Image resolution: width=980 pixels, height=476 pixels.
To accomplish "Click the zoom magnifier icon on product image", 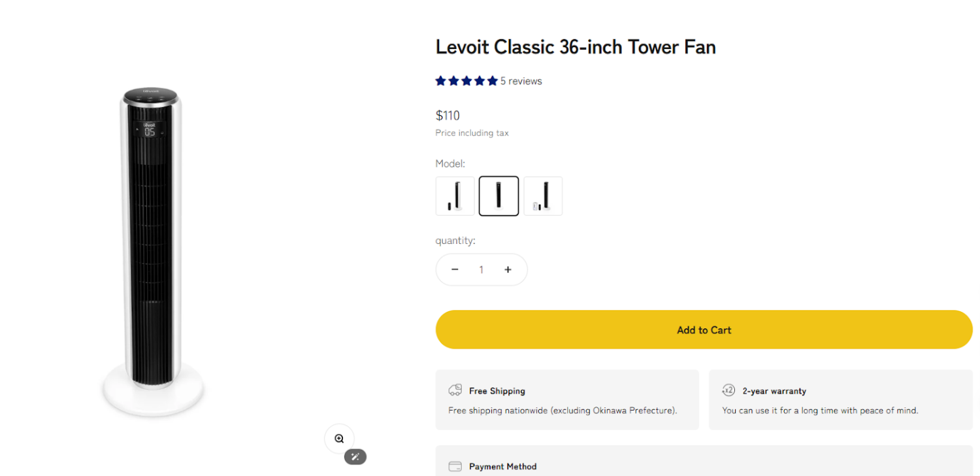I will [339, 439].
